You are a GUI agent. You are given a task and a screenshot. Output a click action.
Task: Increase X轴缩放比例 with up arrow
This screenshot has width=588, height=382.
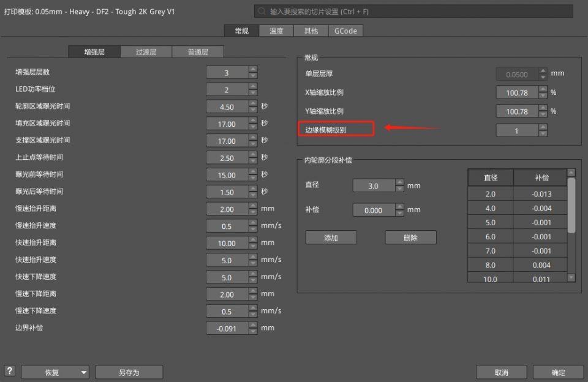click(543, 89)
